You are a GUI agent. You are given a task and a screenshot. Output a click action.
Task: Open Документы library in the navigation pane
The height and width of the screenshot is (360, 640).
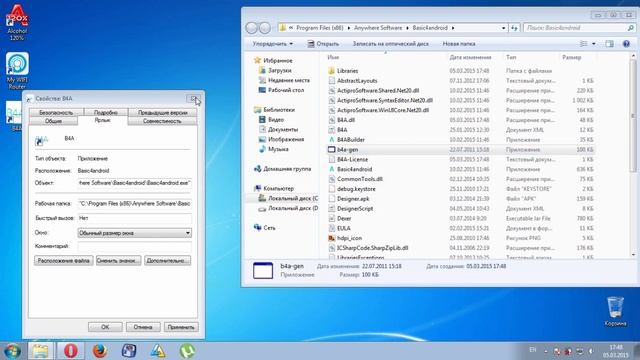(283, 129)
